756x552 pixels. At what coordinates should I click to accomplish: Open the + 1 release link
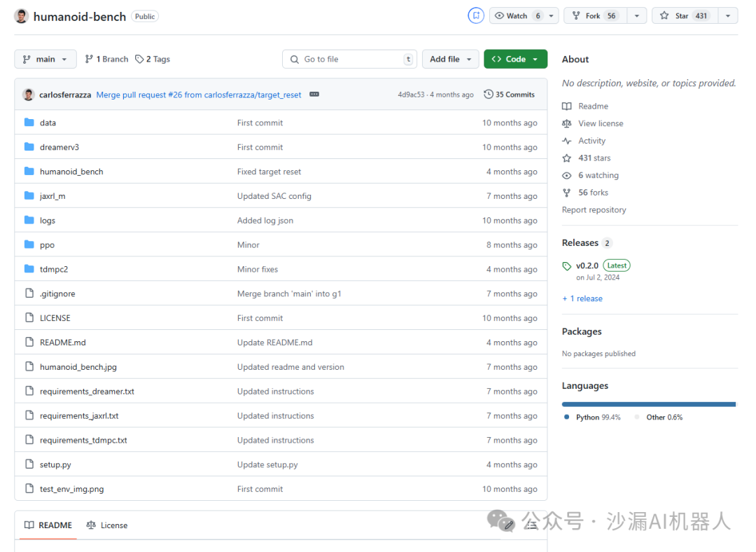582,298
